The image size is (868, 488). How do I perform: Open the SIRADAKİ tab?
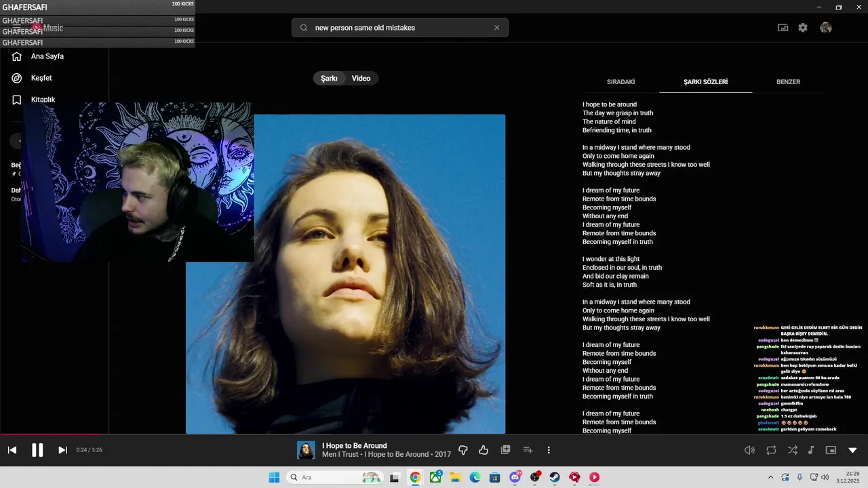click(620, 82)
